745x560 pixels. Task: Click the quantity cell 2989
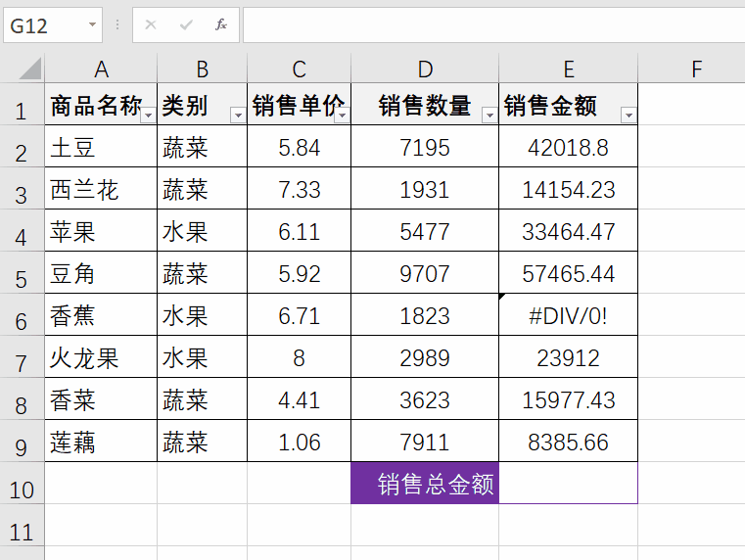(x=425, y=356)
